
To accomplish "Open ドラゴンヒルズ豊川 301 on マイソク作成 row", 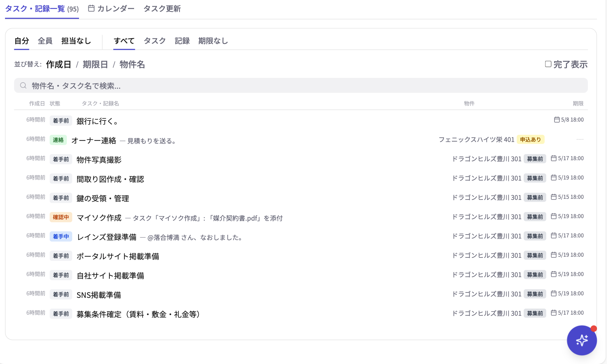I will pos(487,217).
